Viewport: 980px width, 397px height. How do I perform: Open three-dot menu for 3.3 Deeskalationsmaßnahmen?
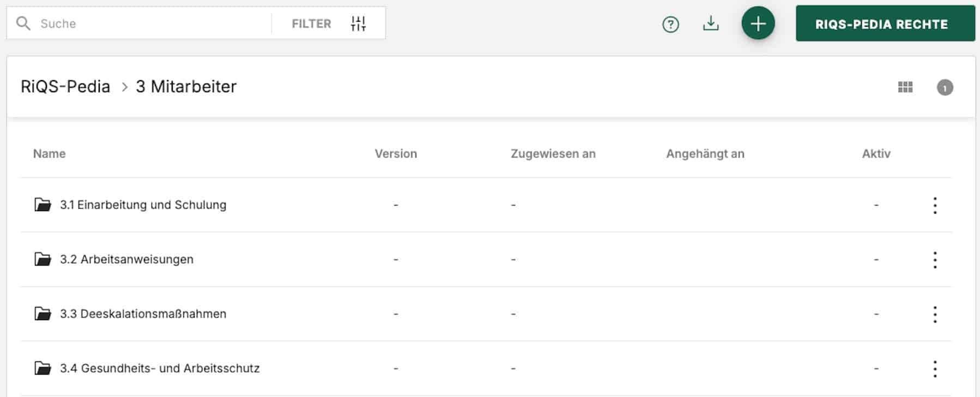coord(935,315)
